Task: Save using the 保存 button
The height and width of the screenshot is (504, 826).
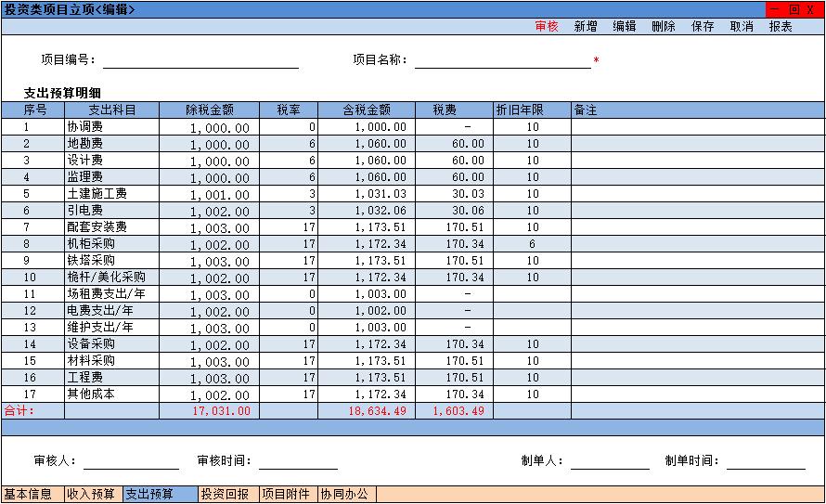Action: tap(703, 27)
